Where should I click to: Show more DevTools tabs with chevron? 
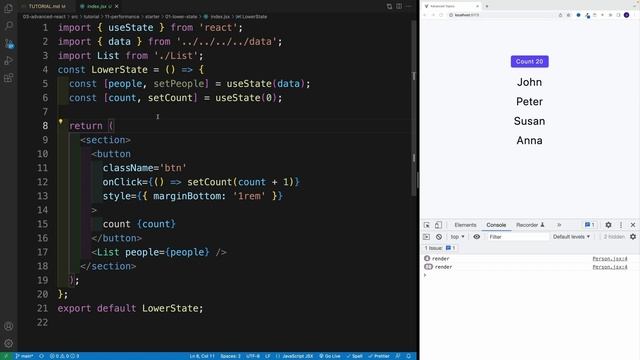559,225
